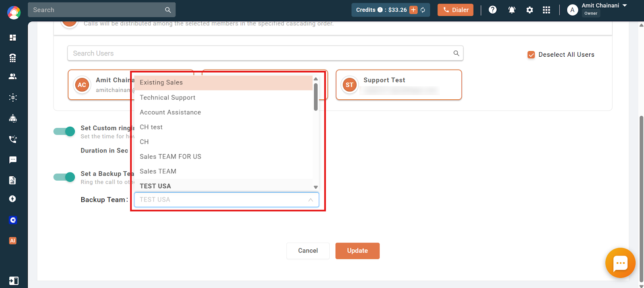Open the dial pad sidebar icon
Image resolution: width=644 pixels, height=288 pixels.
tap(13, 58)
